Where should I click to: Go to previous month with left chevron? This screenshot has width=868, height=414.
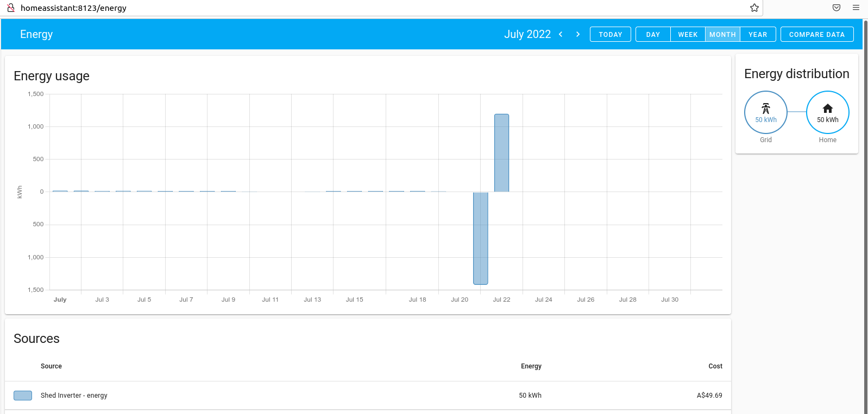561,34
